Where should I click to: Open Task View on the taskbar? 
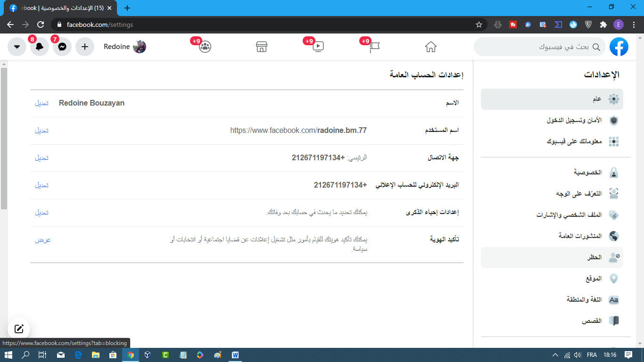click(x=42, y=355)
